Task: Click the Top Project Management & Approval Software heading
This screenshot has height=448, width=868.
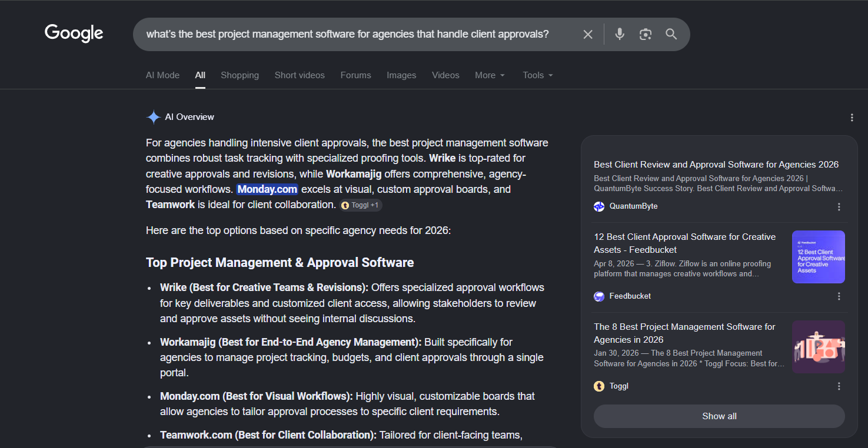Action: 280,262
